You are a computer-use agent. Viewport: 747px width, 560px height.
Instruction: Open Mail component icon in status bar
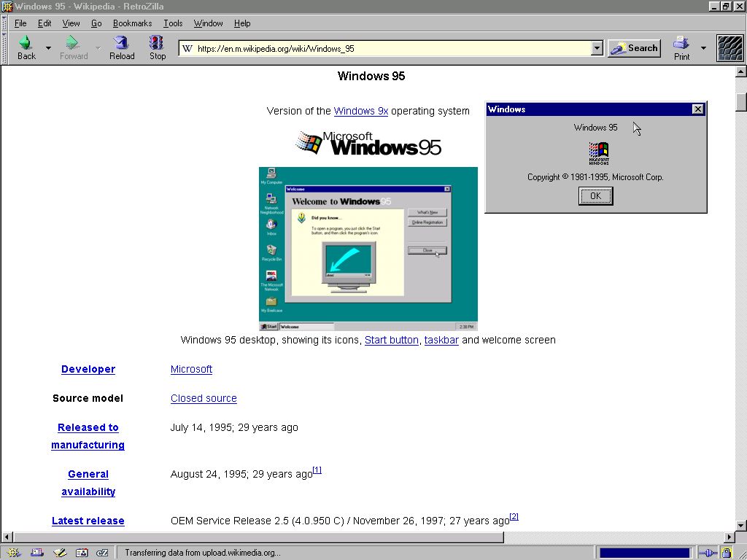(36, 553)
